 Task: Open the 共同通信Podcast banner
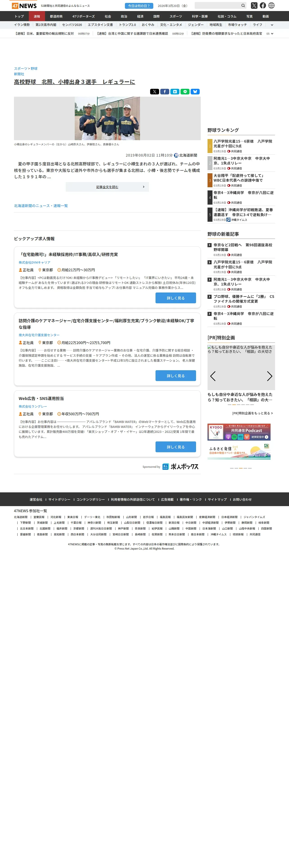(239, 432)
